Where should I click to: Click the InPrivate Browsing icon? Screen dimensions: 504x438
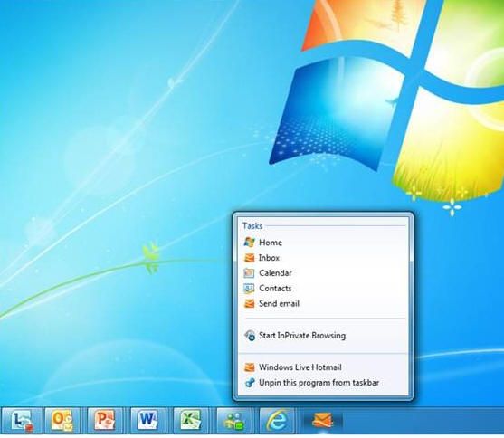[250, 336]
